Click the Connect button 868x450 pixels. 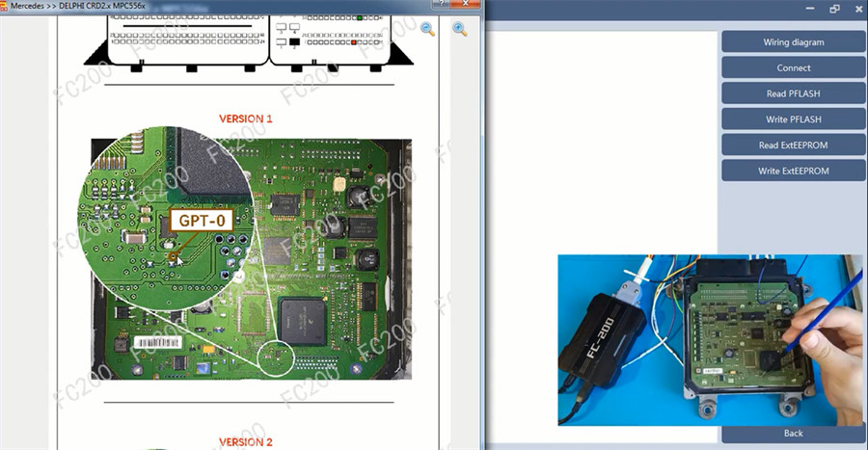coord(794,68)
